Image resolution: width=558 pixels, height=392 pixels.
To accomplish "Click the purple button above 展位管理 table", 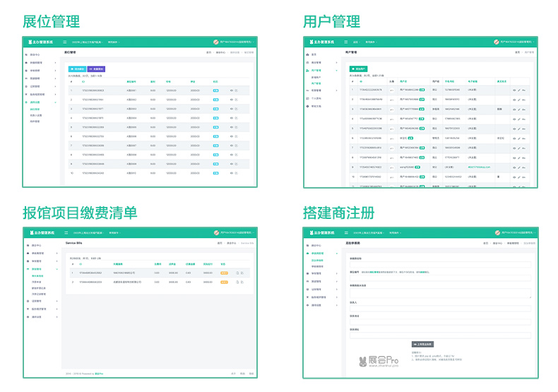I will tap(96, 69).
